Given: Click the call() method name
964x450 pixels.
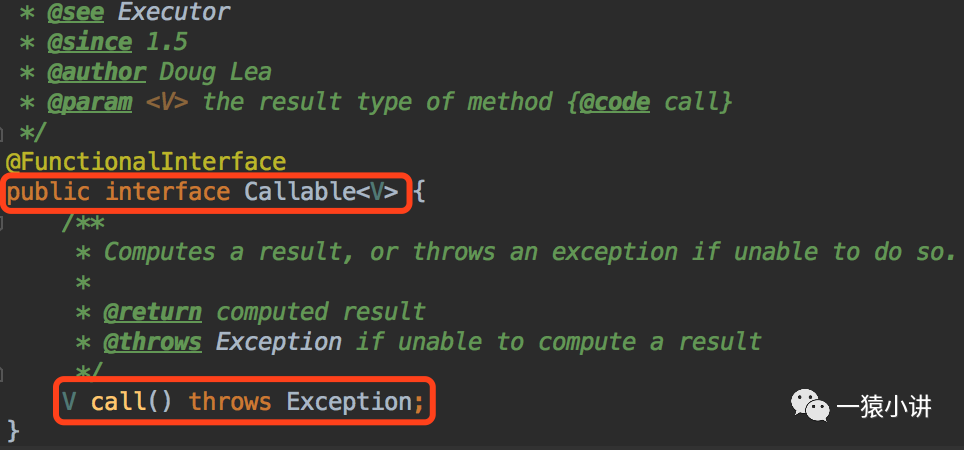Looking at the screenshot, I should pyautogui.click(x=118, y=402).
